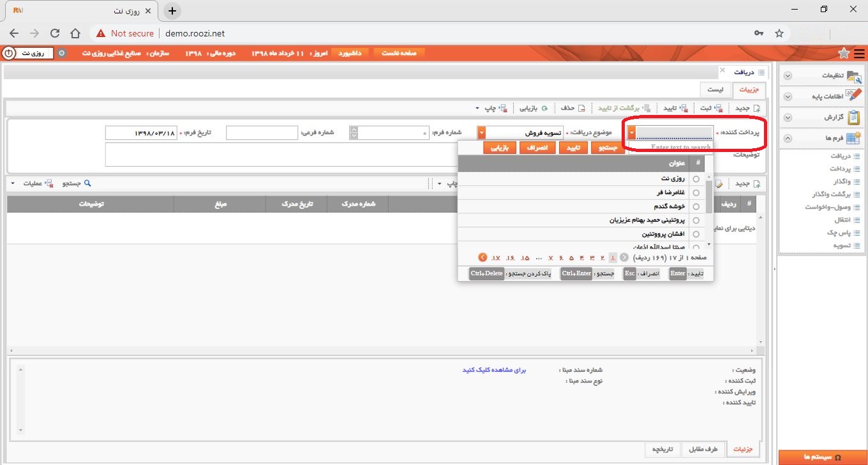Image resolution: width=868 pixels, height=465 pixels.
Task: Open the عملیات dropdown arrow
Action: (x=13, y=184)
